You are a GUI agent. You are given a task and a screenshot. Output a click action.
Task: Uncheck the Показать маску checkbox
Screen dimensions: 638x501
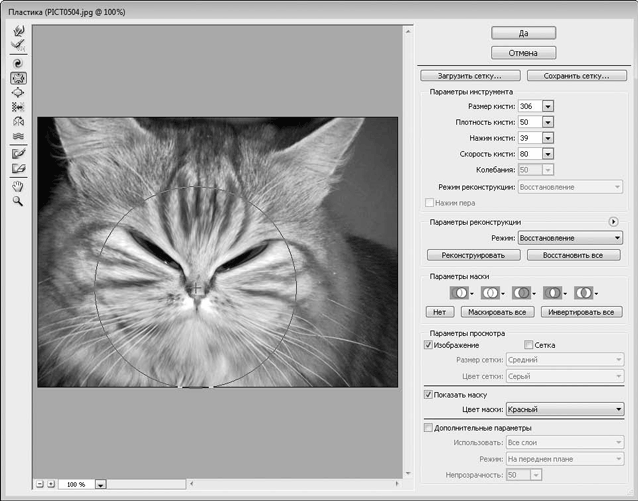pyautogui.click(x=429, y=395)
